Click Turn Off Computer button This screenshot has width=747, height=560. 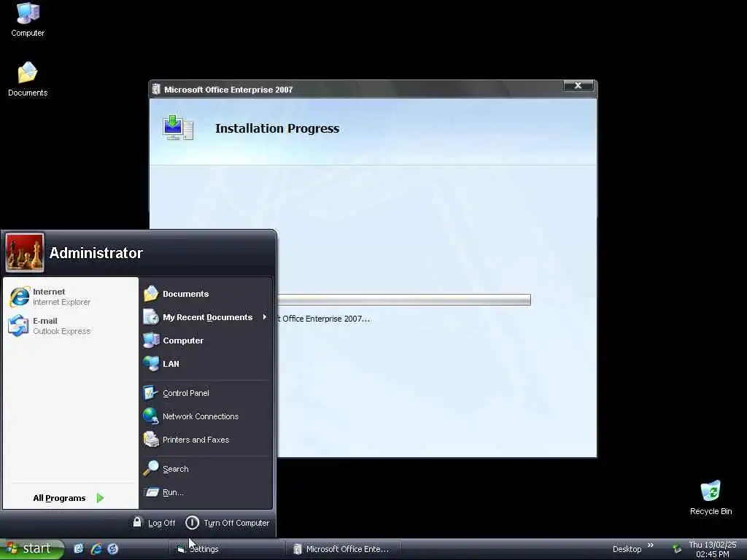[228, 523]
